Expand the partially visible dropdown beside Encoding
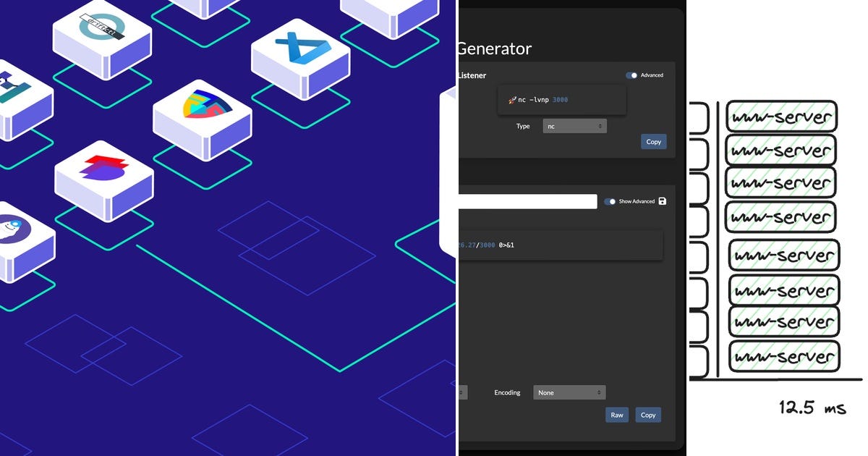This screenshot has height=456, width=868. pos(461,392)
